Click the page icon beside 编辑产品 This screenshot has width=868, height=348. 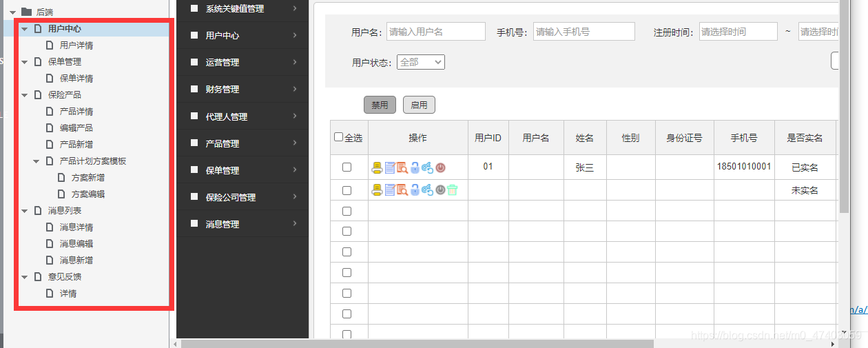coord(50,128)
